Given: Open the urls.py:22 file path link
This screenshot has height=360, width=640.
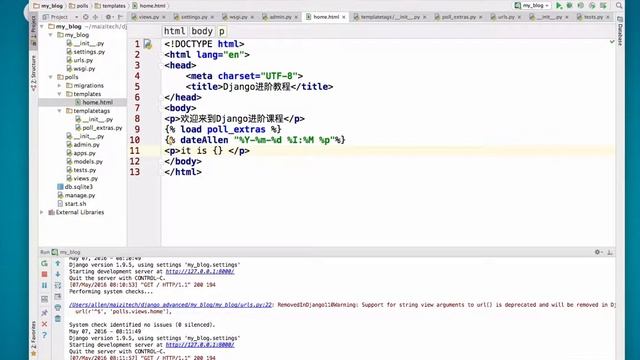Looking at the screenshot, I should (171, 305).
